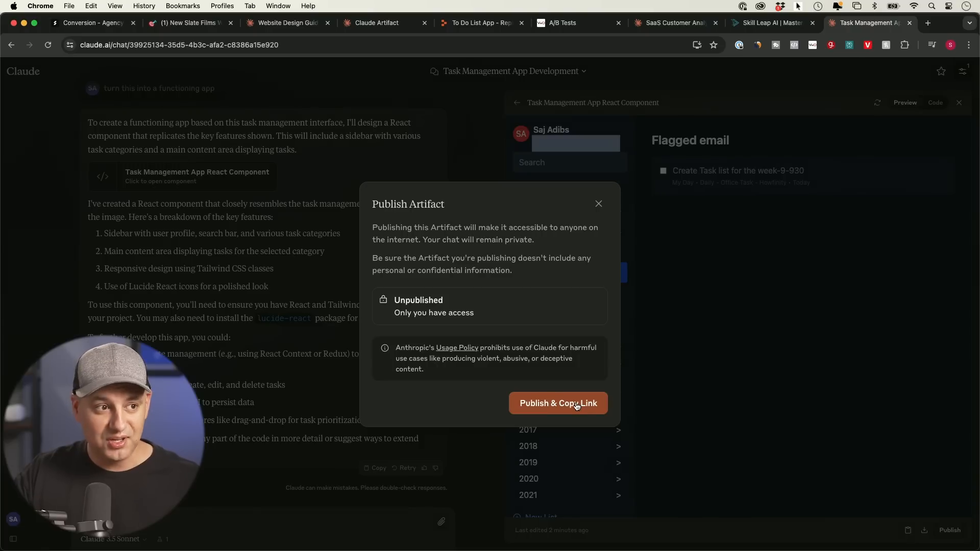Click Copy under Claude's response

coord(375,468)
